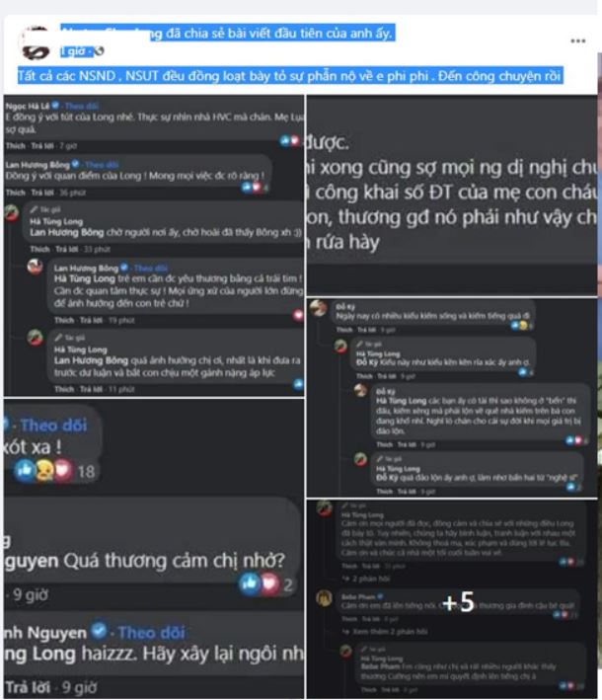Open the Đỗ Kỳ comments screenshot thumbnail
602x700 pixels.
tap(452, 397)
